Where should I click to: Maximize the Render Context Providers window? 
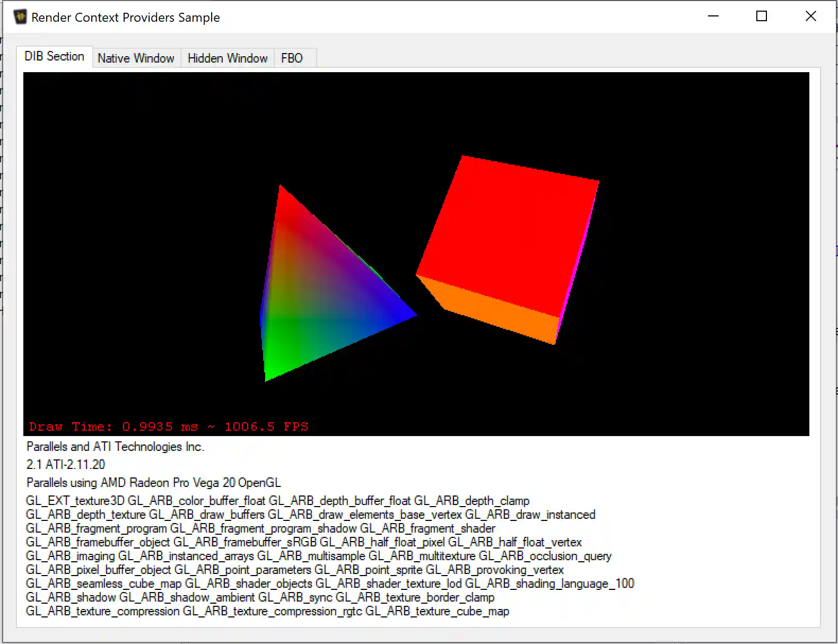[762, 16]
